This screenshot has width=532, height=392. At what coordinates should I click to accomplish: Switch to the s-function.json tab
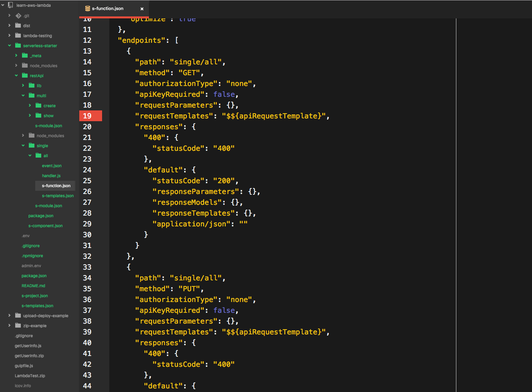point(108,8)
